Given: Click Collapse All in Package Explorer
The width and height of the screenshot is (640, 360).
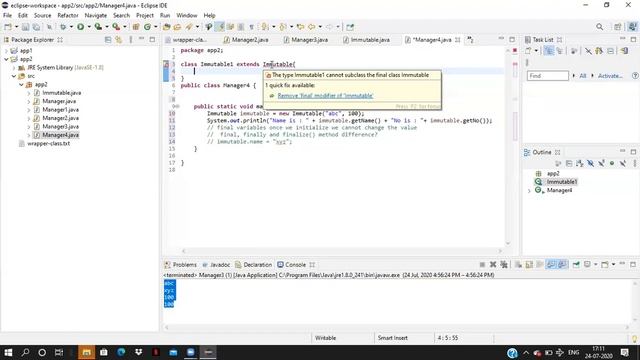Looking at the screenshot, I should tap(108, 40).
